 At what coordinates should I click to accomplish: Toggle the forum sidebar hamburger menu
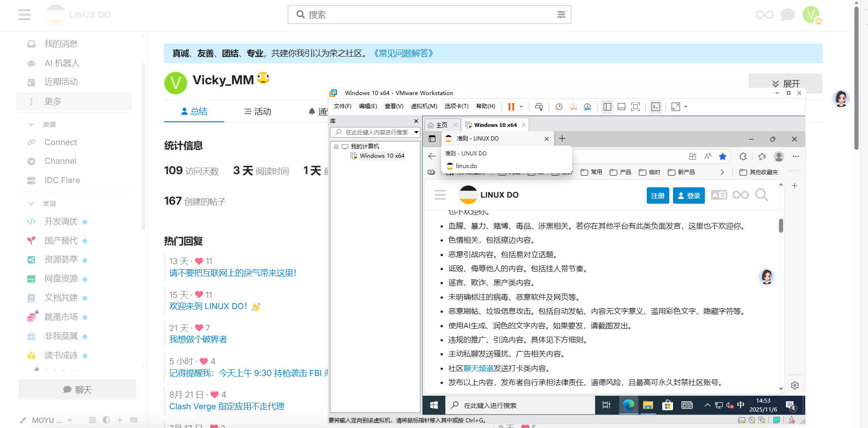[x=24, y=15]
